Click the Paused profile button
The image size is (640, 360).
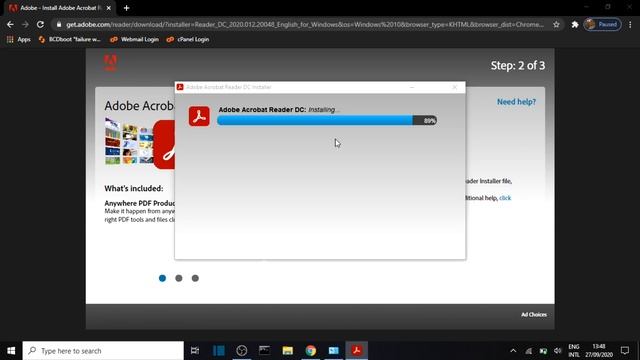click(x=602, y=24)
